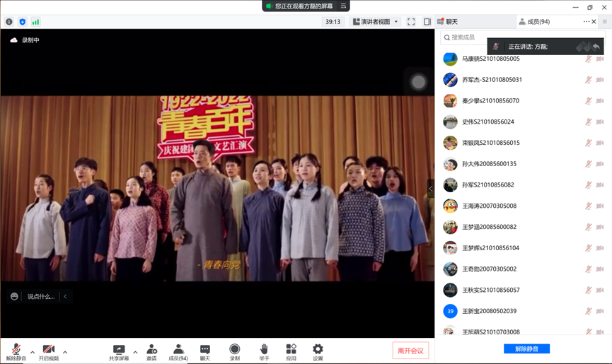Viewport: 612px width, 364px height.
Task: Toggle mic icon for 孙军S21010856082
Action: pyautogui.click(x=588, y=185)
